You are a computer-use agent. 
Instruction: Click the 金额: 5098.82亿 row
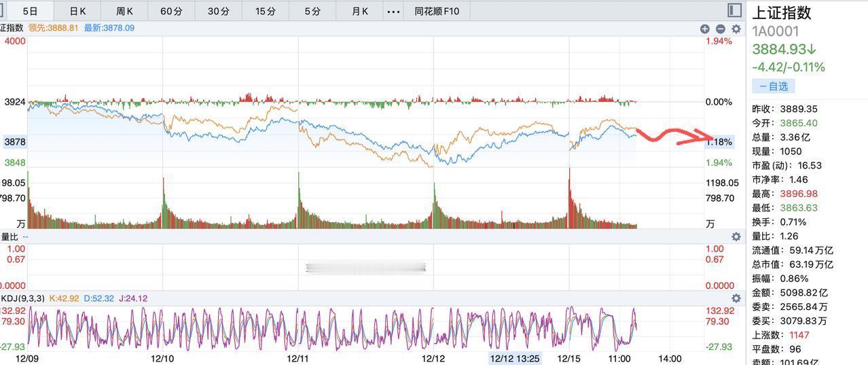click(790, 292)
